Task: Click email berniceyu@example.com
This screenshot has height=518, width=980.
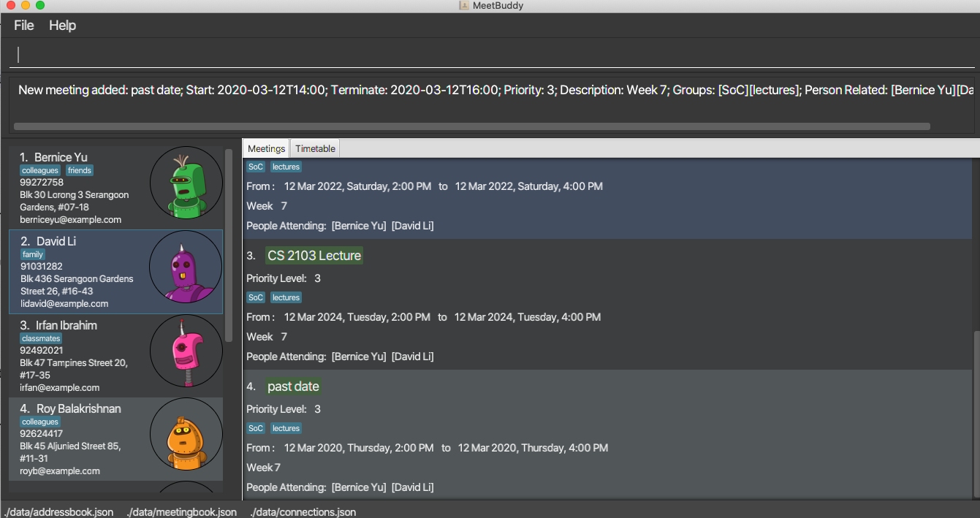Action: 71,220
